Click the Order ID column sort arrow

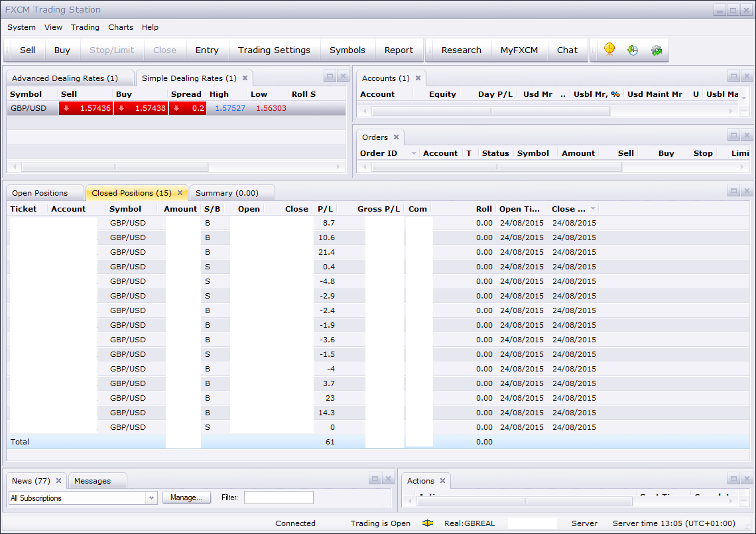point(414,153)
